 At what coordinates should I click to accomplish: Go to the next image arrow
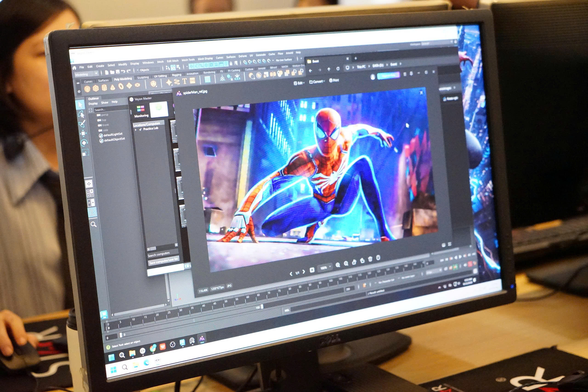point(304,272)
